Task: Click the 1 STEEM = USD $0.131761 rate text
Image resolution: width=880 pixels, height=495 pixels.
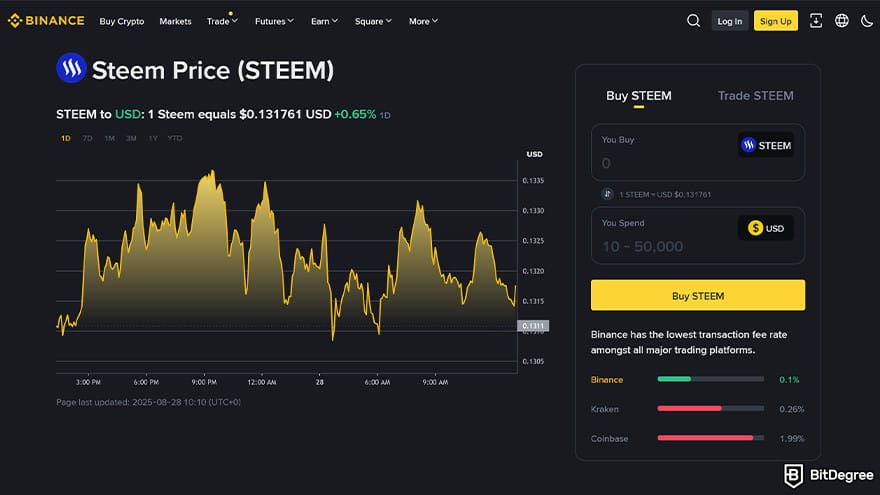Action: 665,194
